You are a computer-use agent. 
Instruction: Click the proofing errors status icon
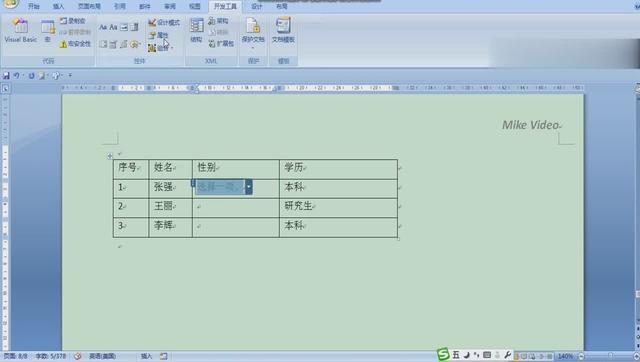[78, 356]
